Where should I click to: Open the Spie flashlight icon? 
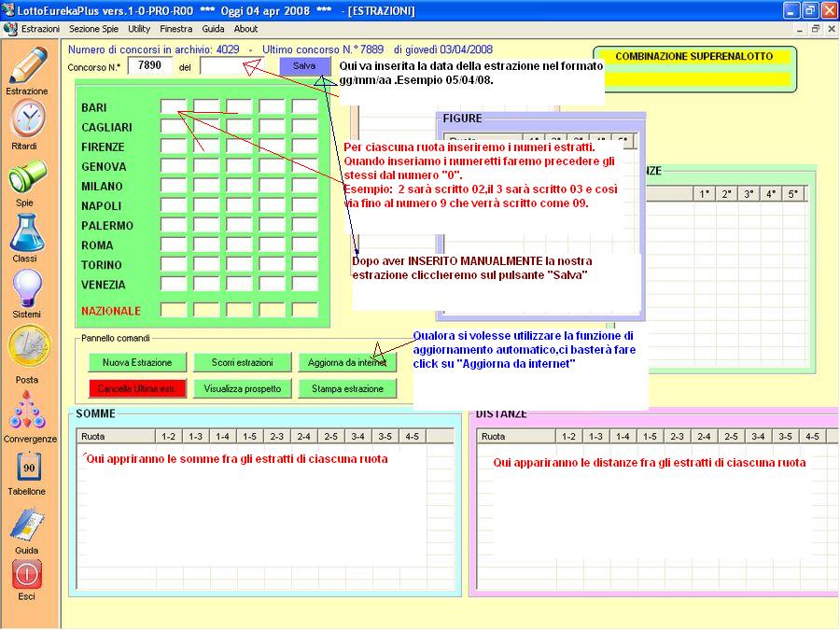27,176
